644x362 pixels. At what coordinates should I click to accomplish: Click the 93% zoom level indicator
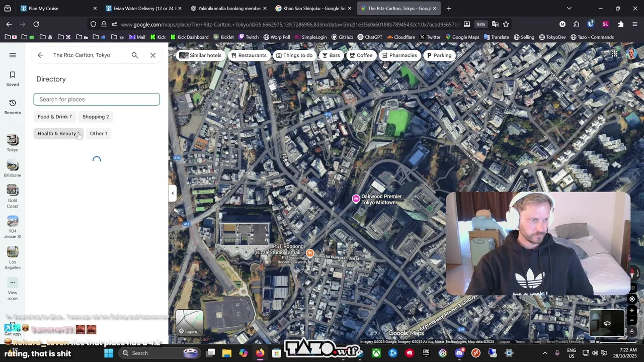point(481,24)
